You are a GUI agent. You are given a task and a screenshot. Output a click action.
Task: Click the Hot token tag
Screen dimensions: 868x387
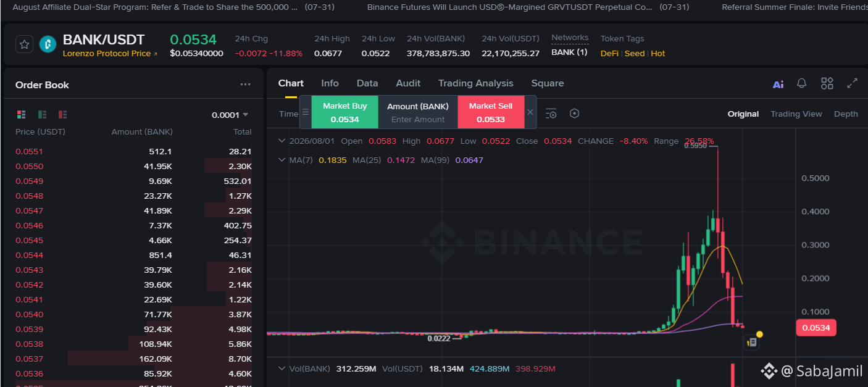tap(658, 54)
